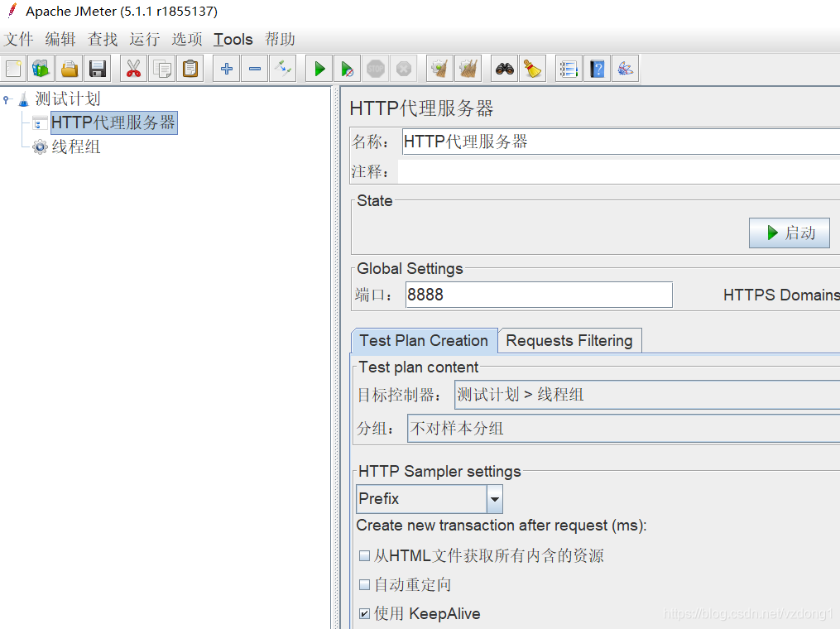This screenshot has height=629, width=840.
Task: Save the test plan with floppy icon
Action: [x=98, y=69]
